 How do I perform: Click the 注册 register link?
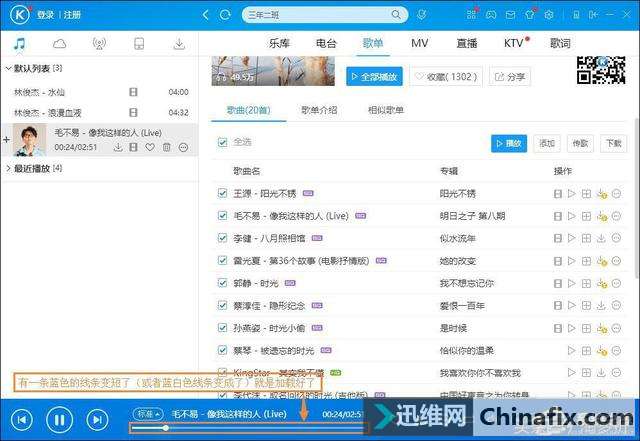pyautogui.click(x=72, y=15)
